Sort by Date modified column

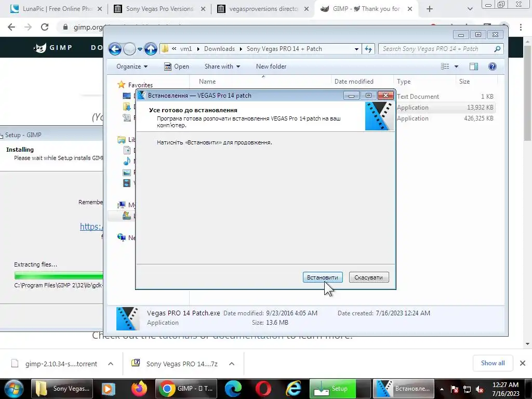tap(354, 82)
